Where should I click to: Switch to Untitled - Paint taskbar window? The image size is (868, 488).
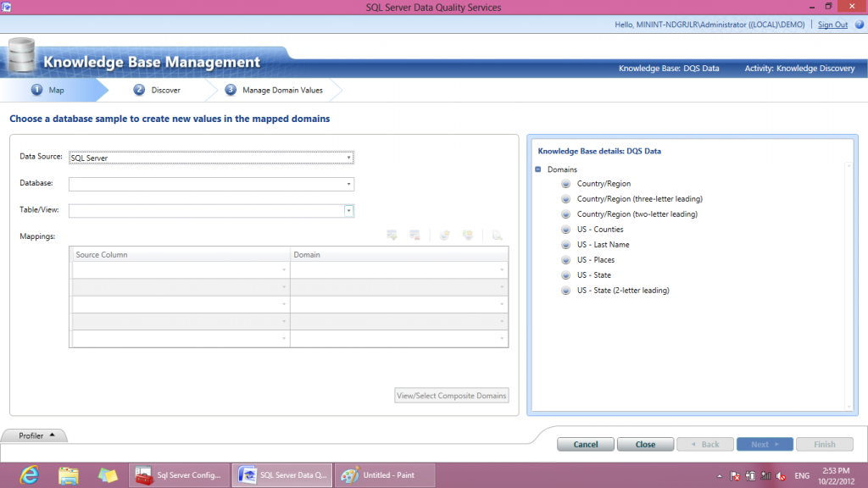(385, 475)
